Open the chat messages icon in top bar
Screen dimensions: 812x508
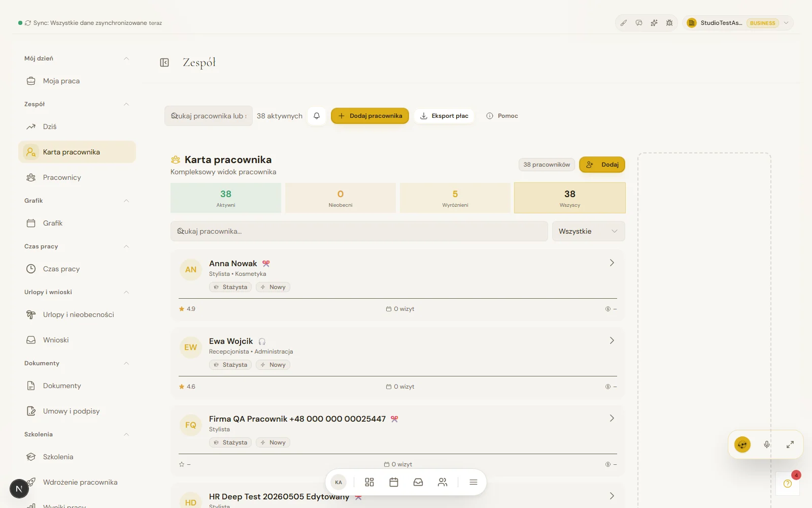[x=639, y=23]
